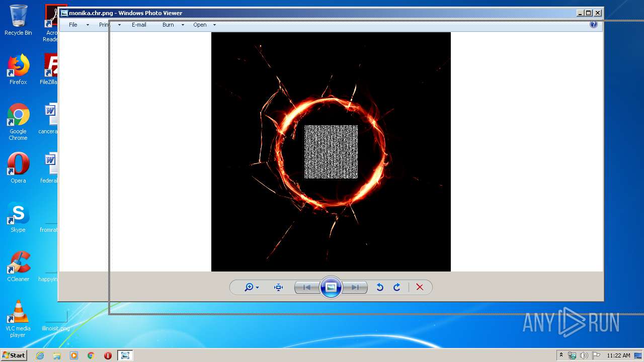Click the Action Center flag icon
644x362 pixels.
[596, 355]
